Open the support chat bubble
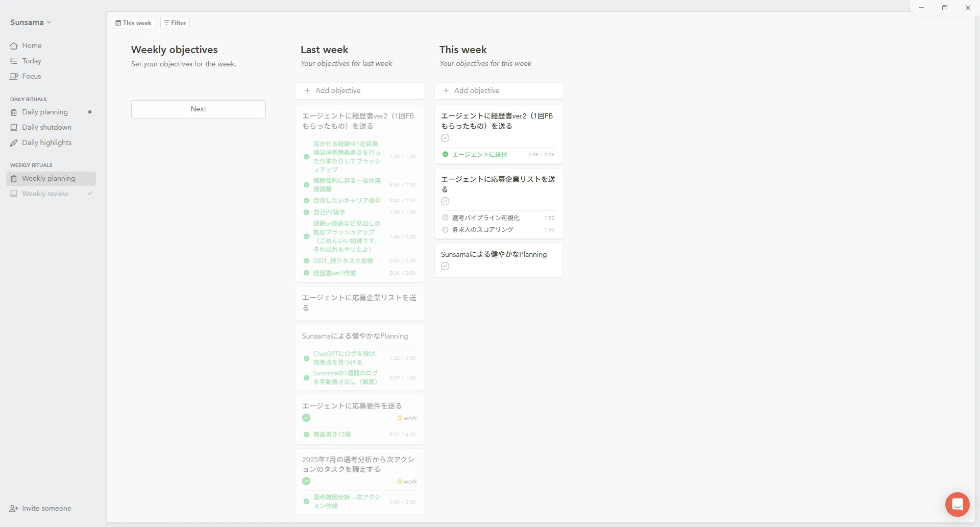 [958, 505]
